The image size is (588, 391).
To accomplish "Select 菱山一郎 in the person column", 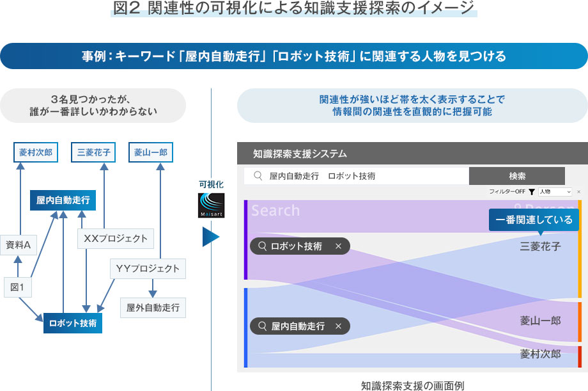I will point(540,320).
